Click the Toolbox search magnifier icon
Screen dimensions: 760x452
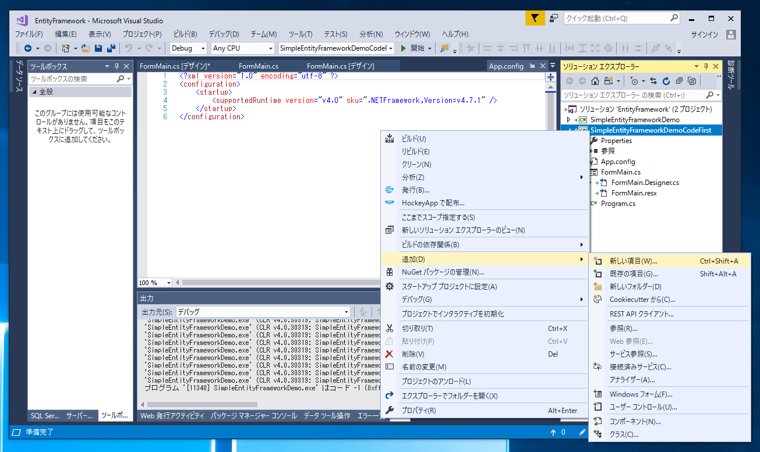coord(120,78)
